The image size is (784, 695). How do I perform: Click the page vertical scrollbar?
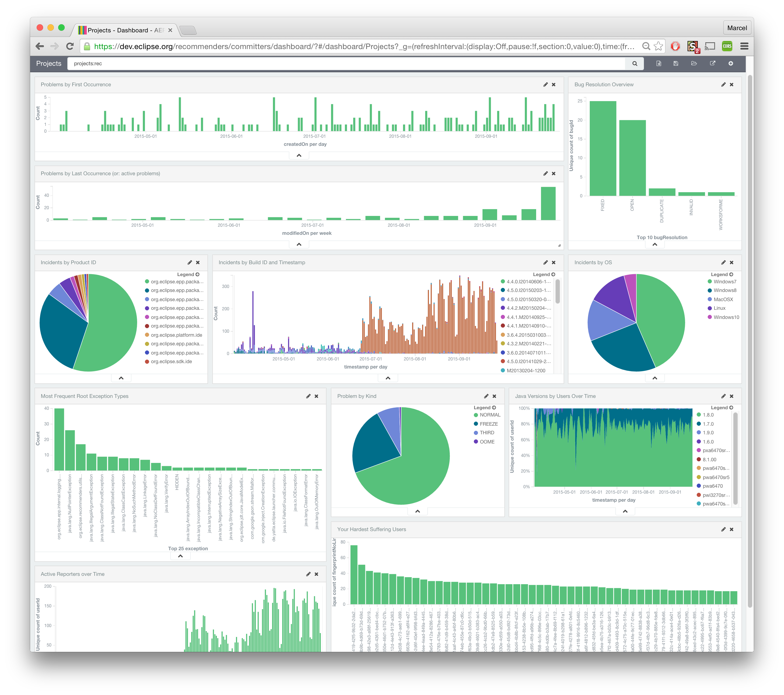(750, 342)
